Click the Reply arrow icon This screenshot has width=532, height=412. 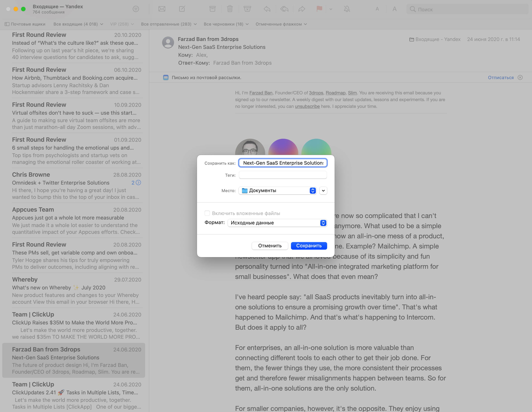(267, 9)
